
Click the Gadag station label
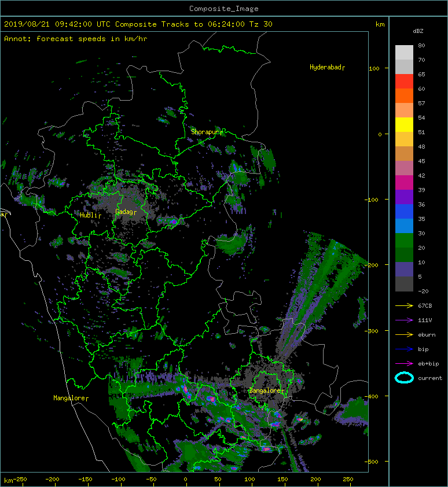coord(126,212)
